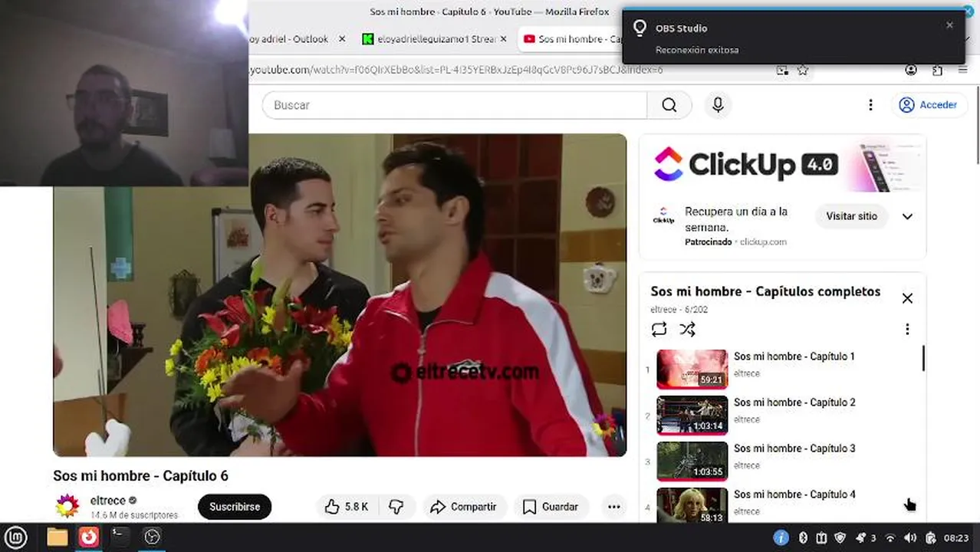Screen dimensions: 980x552
Task: Open the Capítulo 3 thumbnail with 1:03:55
Action: tap(692, 462)
